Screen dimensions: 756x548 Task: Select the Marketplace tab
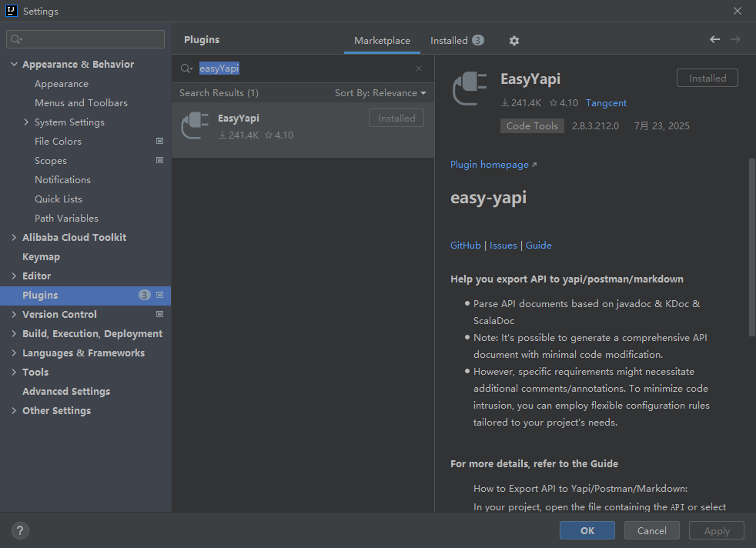[x=382, y=41]
